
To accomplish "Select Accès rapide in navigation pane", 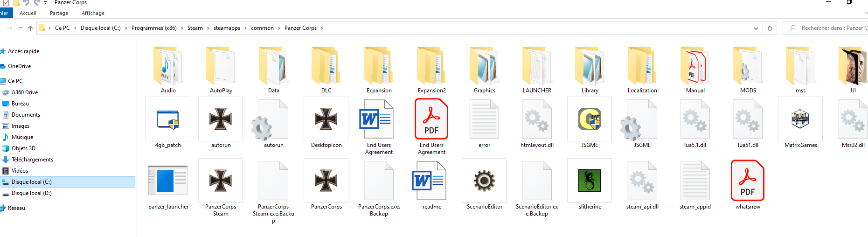I will (23, 51).
